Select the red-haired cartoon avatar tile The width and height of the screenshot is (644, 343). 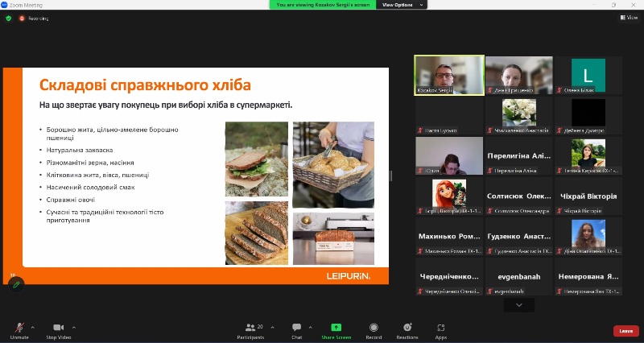pyautogui.click(x=449, y=196)
